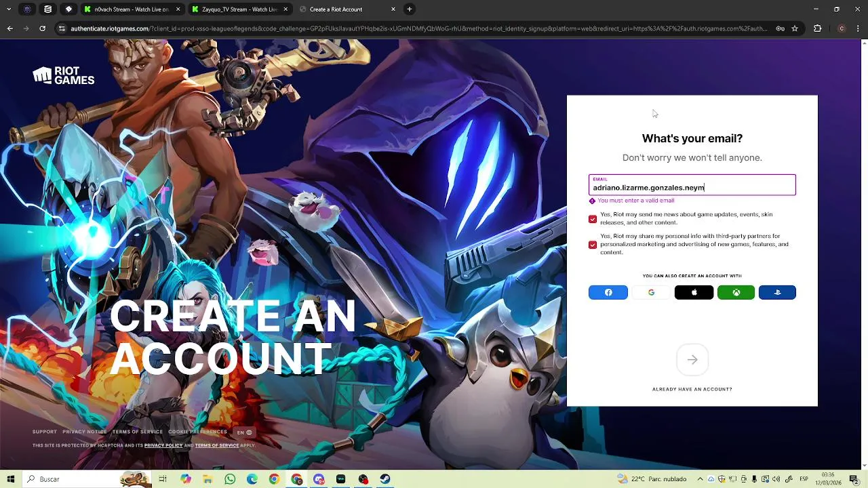Image resolution: width=868 pixels, height=488 pixels.
Task: Click the Riot Games logo
Action: [x=64, y=75]
